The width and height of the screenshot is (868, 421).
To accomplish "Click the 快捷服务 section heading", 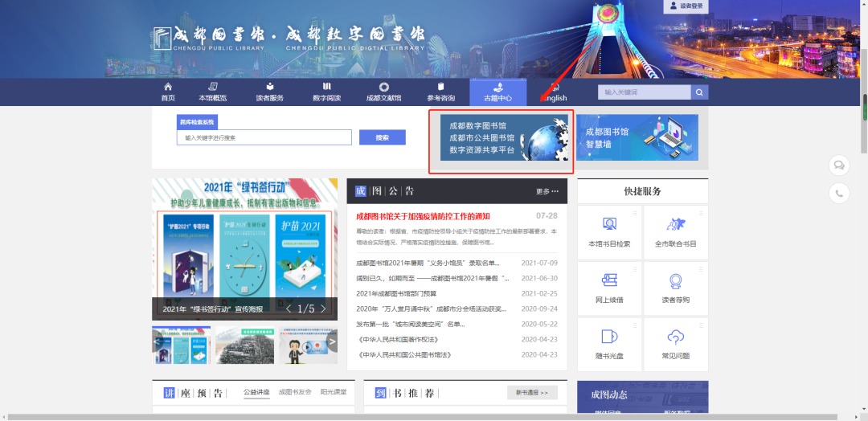I will [643, 191].
